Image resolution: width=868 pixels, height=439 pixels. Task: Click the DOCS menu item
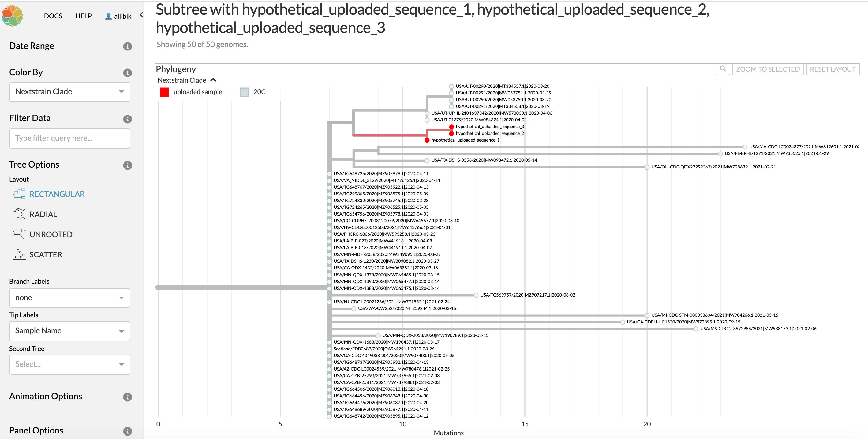coord(52,16)
